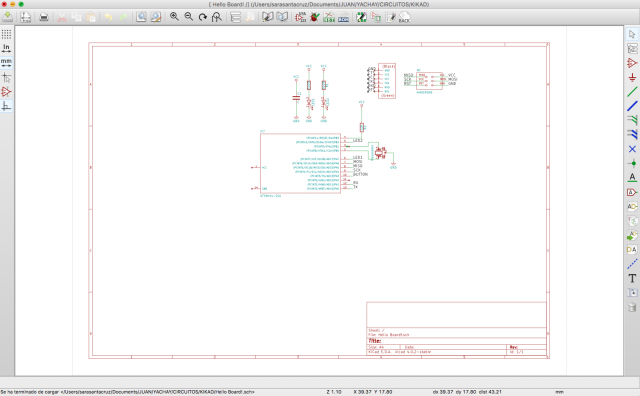Image resolution: width=640 pixels, height=396 pixels.
Task: Select the Place text tool
Action: point(632,278)
